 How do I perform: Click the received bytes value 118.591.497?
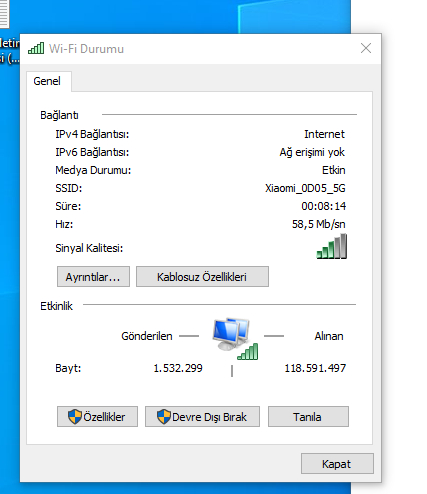tap(315, 368)
